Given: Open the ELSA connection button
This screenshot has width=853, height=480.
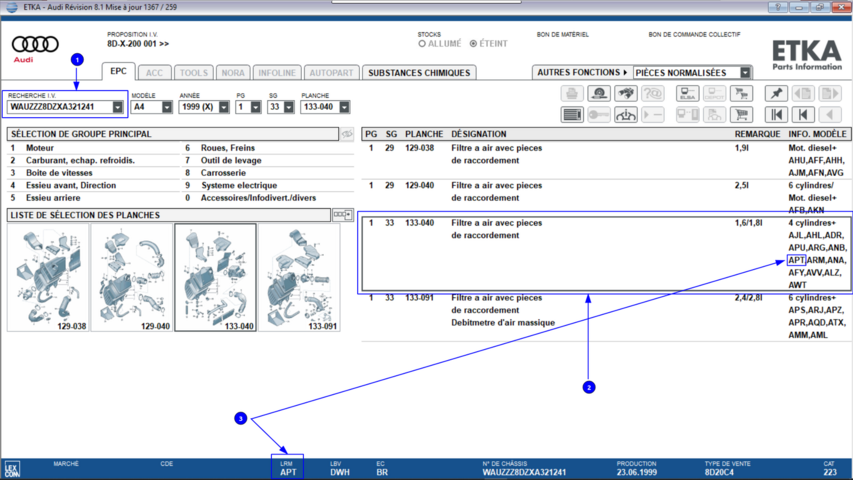Looking at the screenshot, I should pos(687,94).
